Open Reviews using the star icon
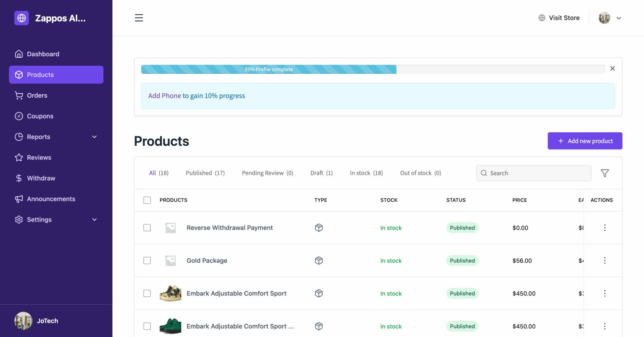The height and width of the screenshot is (337, 644). coord(19,157)
